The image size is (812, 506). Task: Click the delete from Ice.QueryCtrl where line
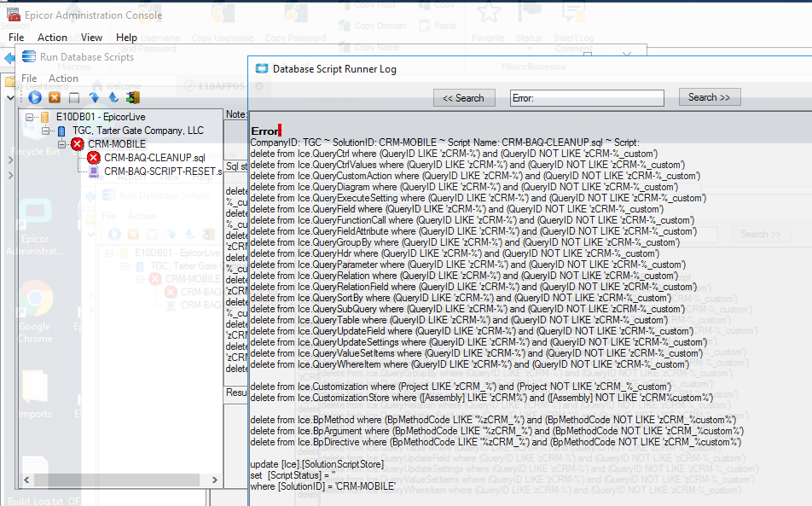(x=454, y=154)
